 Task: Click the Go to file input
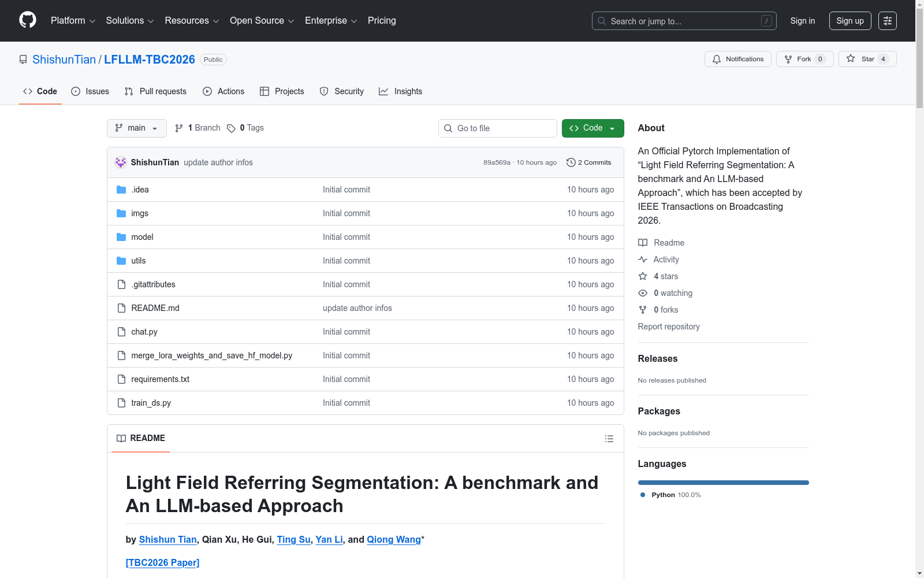click(x=498, y=128)
